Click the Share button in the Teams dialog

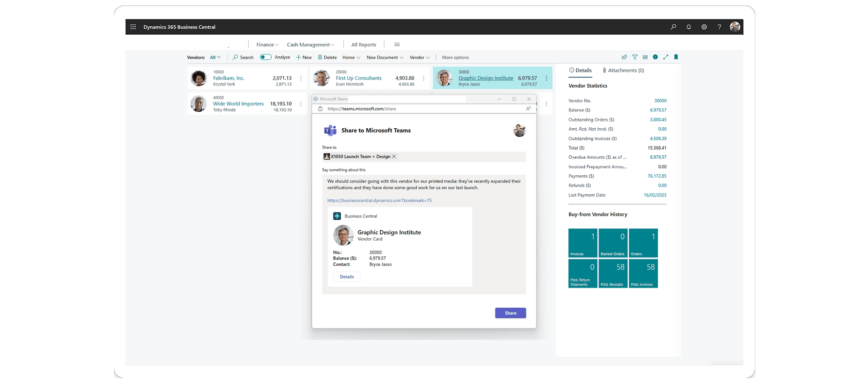click(x=510, y=313)
